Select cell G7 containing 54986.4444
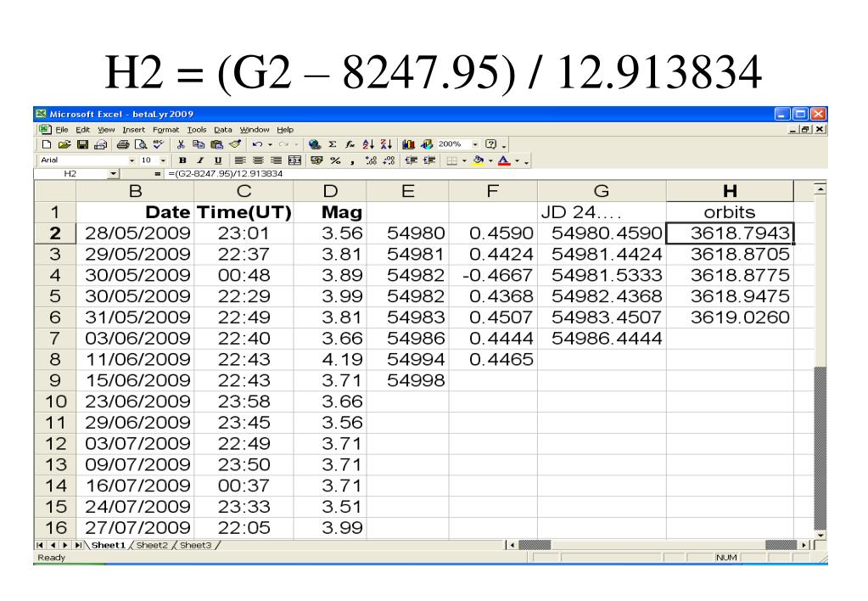The image size is (868, 601). (x=602, y=339)
